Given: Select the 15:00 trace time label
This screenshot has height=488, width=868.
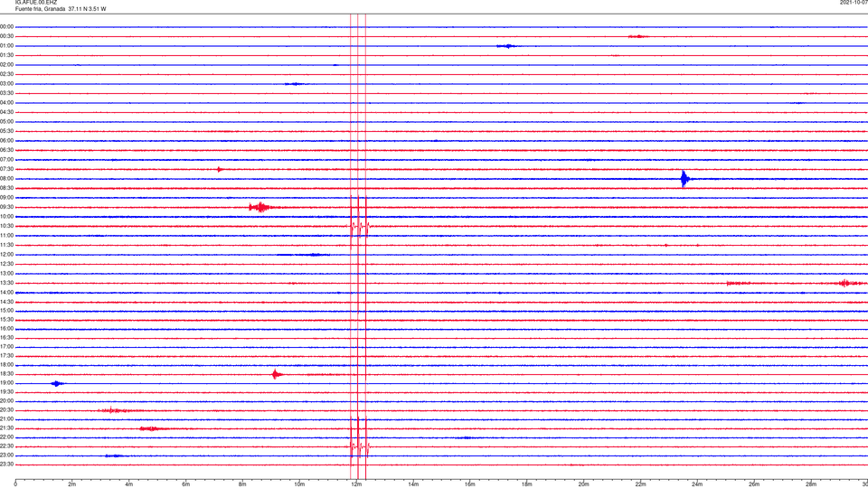Looking at the screenshot, I should tap(6, 311).
